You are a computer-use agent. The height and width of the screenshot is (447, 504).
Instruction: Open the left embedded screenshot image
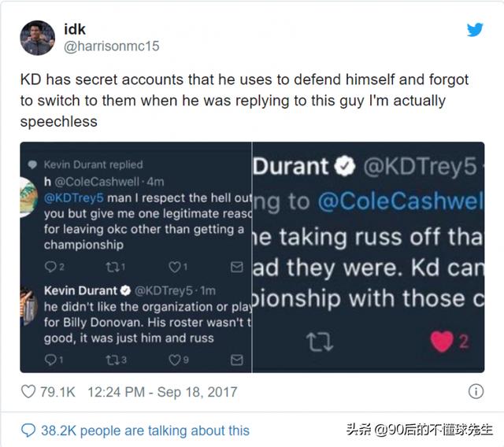pos(136,257)
